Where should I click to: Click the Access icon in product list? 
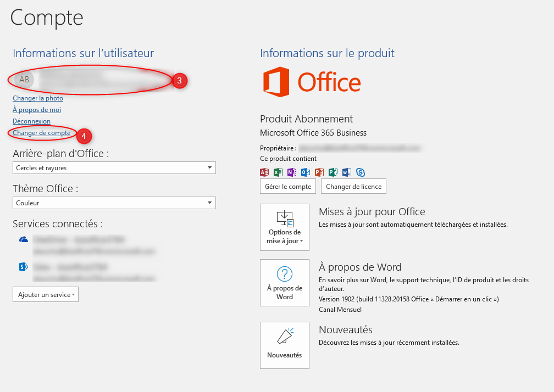[264, 172]
